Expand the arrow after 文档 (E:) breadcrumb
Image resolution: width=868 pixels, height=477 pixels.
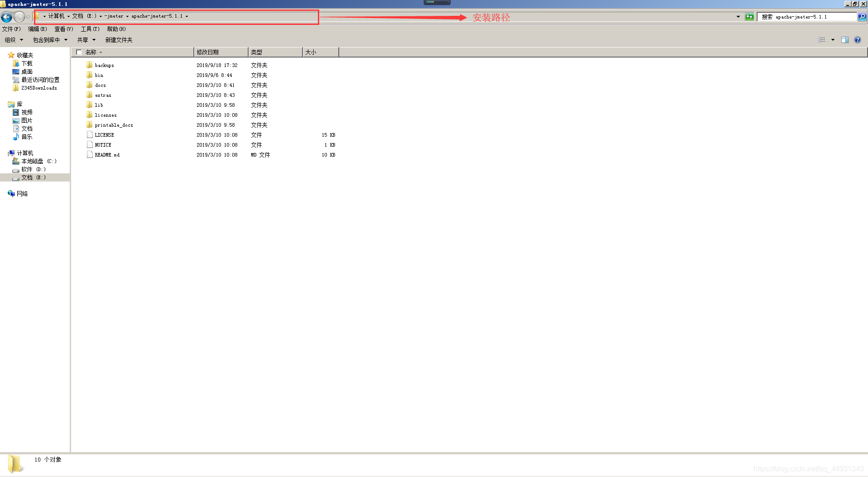coord(101,16)
